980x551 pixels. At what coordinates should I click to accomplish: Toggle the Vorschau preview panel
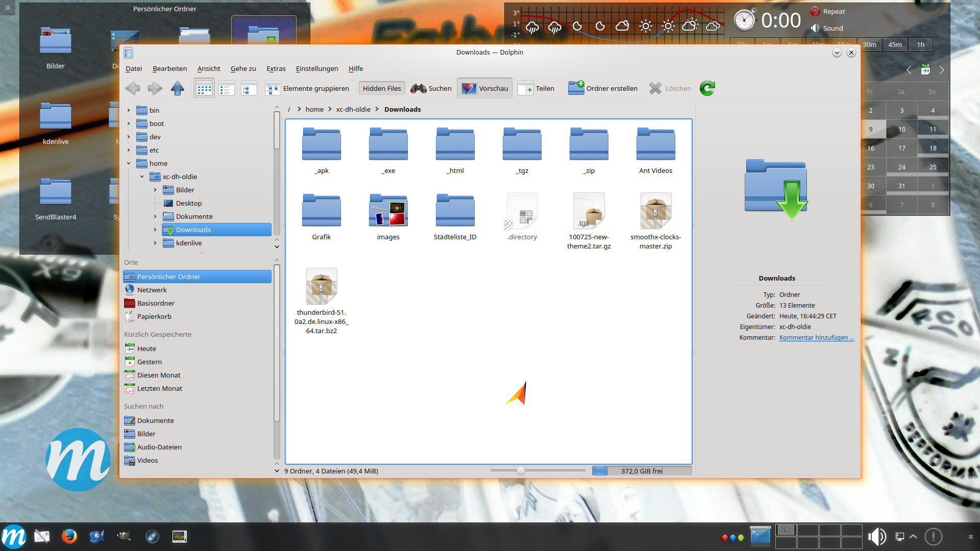tap(485, 88)
